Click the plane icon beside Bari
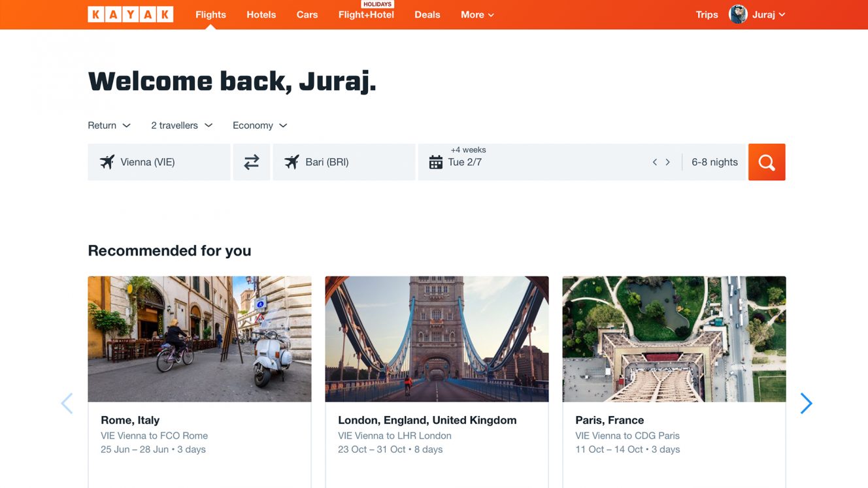Viewport: 868px width, 488px height. point(292,162)
